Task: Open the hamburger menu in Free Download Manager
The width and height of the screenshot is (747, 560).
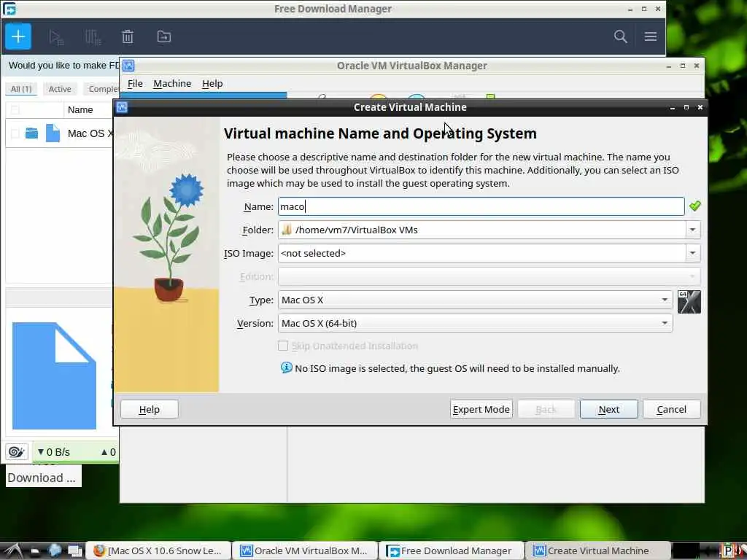Action: pos(650,36)
